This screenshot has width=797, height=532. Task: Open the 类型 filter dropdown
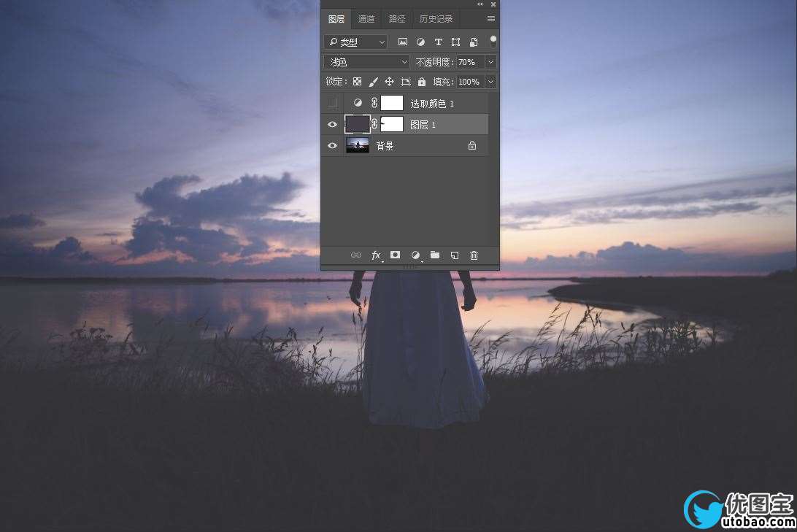click(356, 42)
